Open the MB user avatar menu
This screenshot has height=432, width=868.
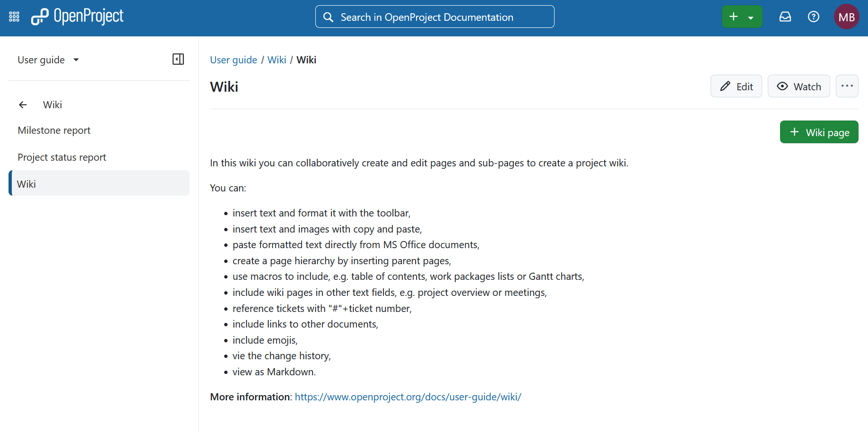pyautogui.click(x=846, y=17)
